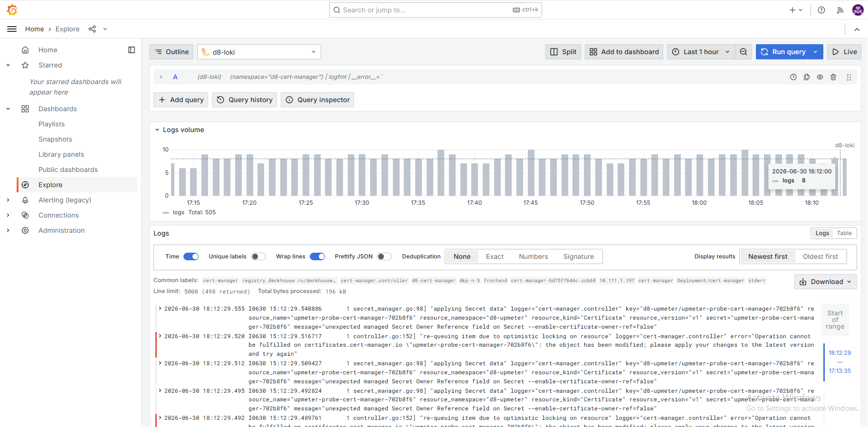The height and width of the screenshot is (427, 868).
Task: Open the help question mark icon
Action: tap(821, 10)
